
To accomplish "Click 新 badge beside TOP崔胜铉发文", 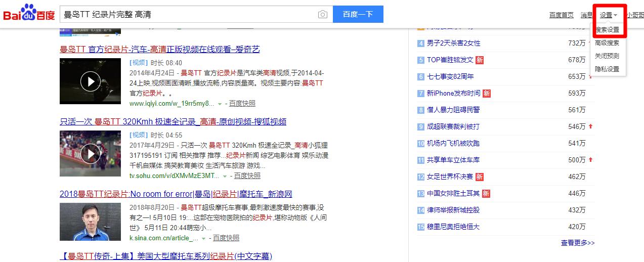I will (480, 60).
